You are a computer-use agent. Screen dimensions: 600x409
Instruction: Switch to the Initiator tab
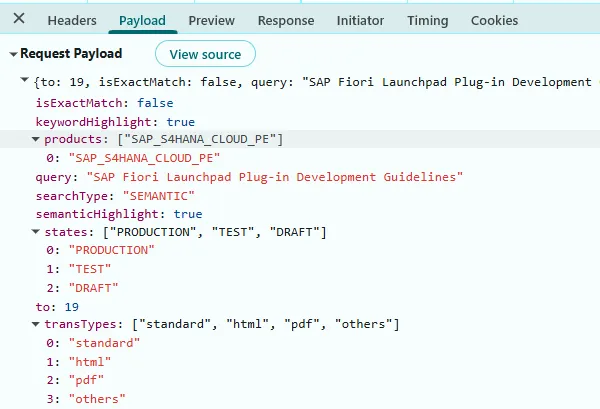360,21
